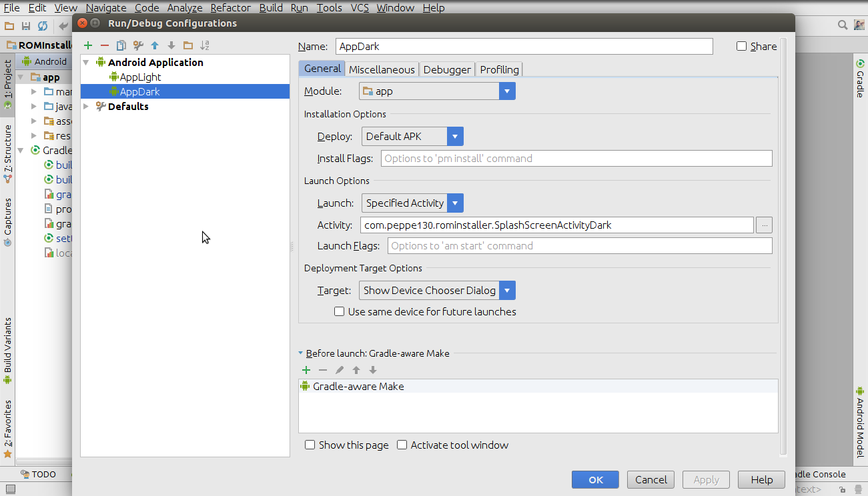Open 2: Favorites tool window
Image resolution: width=868 pixels, height=496 pixels.
point(8,429)
